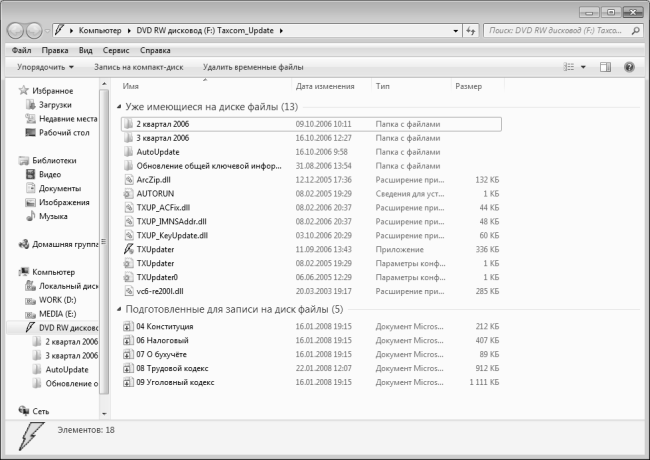Select Обновление общей ключевой инфор... folder
The height and width of the screenshot is (460, 650).
pos(311,166)
